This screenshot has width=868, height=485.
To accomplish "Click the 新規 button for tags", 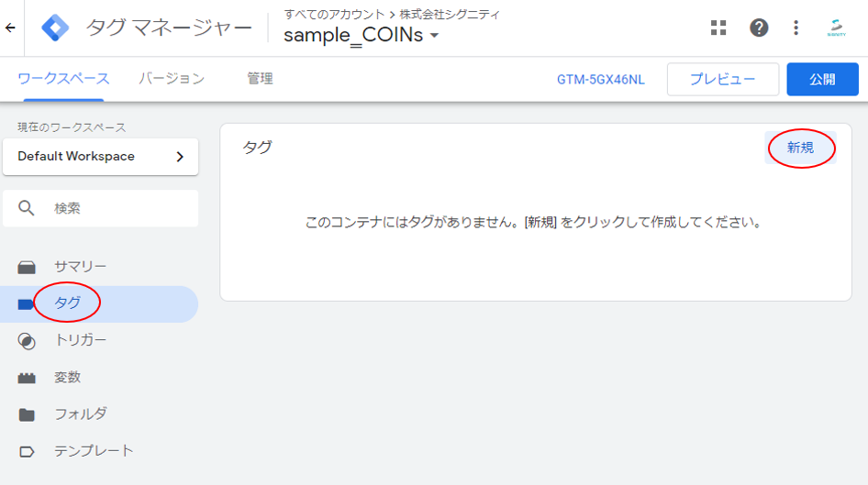I will pyautogui.click(x=800, y=148).
